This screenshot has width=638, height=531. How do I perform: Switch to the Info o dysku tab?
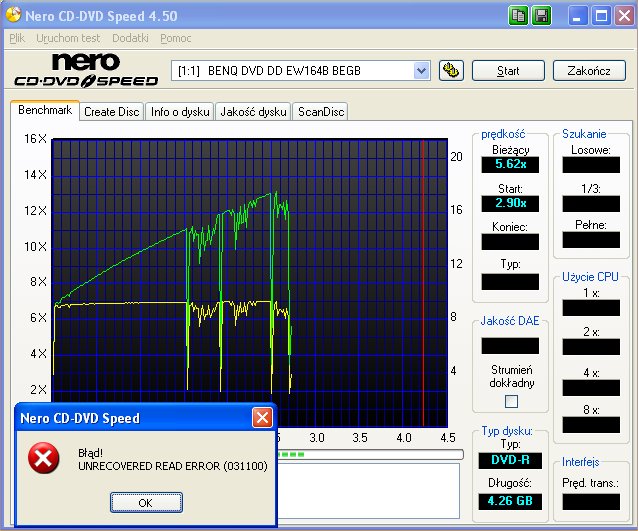[x=180, y=112]
